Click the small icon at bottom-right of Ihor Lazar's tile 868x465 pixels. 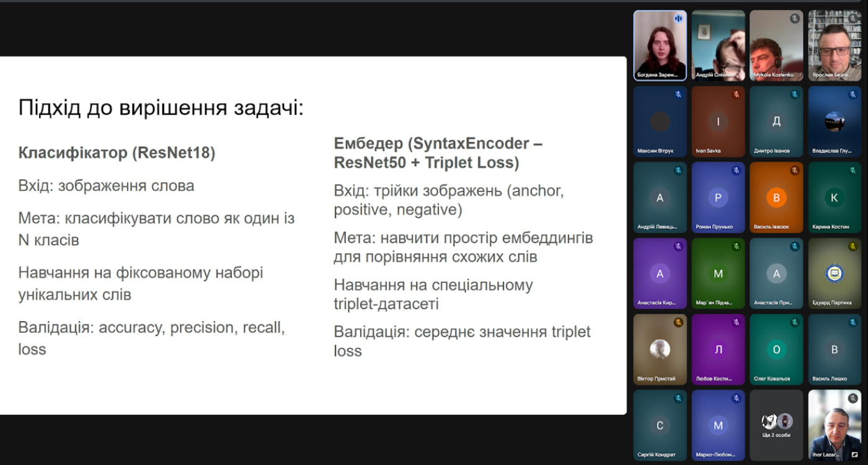pyautogui.click(x=854, y=454)
